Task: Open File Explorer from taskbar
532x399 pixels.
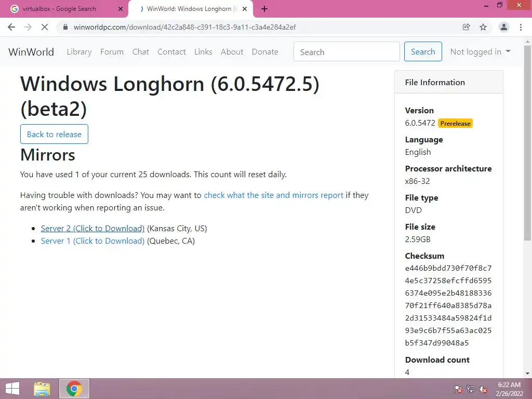Action: tap(42, 389)
